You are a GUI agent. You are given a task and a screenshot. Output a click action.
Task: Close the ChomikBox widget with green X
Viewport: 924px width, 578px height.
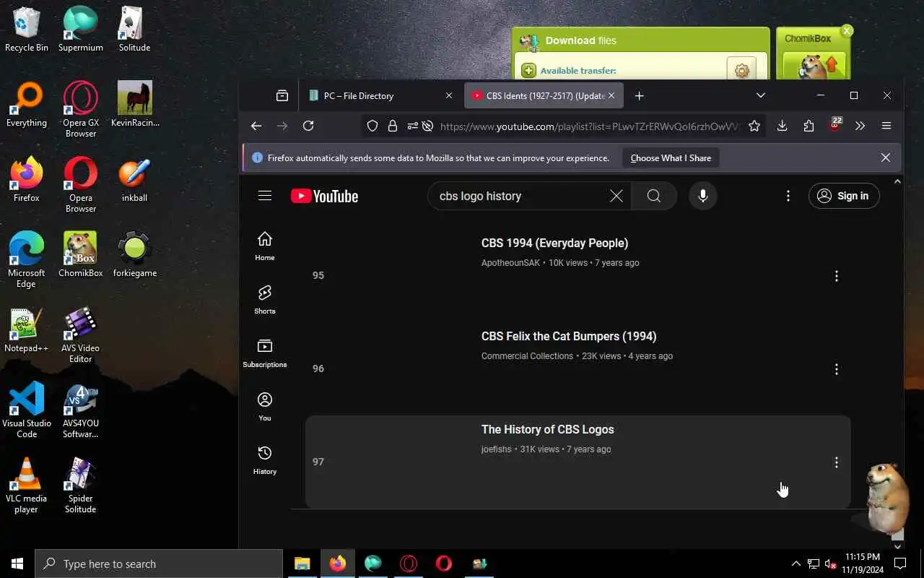click(847, 30)
